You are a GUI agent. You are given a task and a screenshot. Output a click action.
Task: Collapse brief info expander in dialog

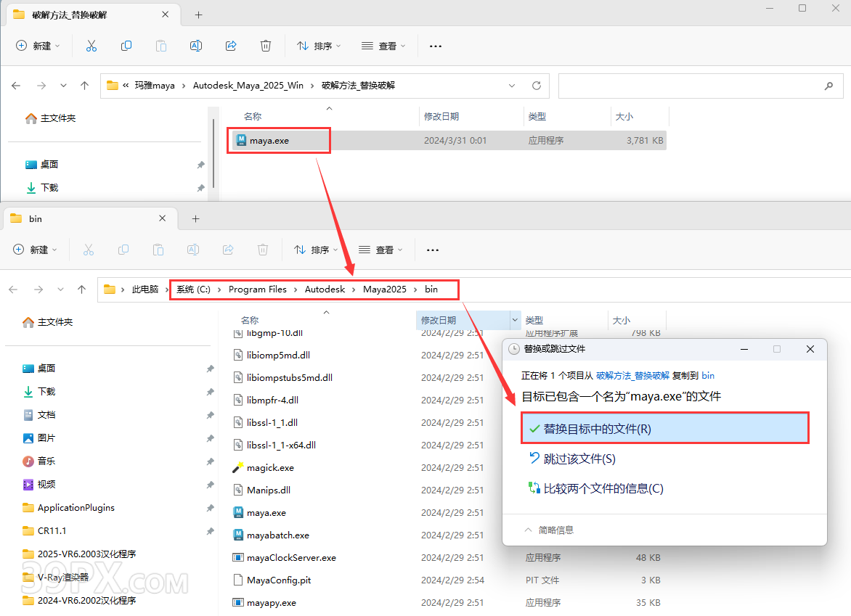pos(549,530)
